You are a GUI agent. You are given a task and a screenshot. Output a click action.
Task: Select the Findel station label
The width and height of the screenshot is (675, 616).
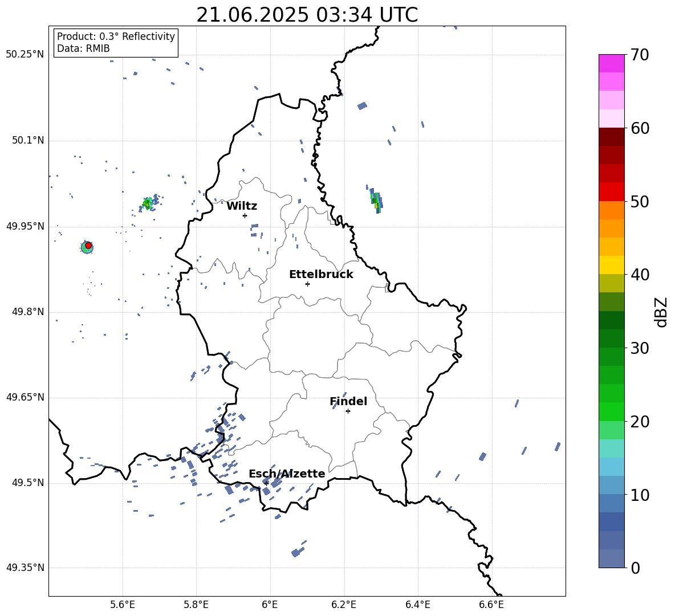point(348,401)
